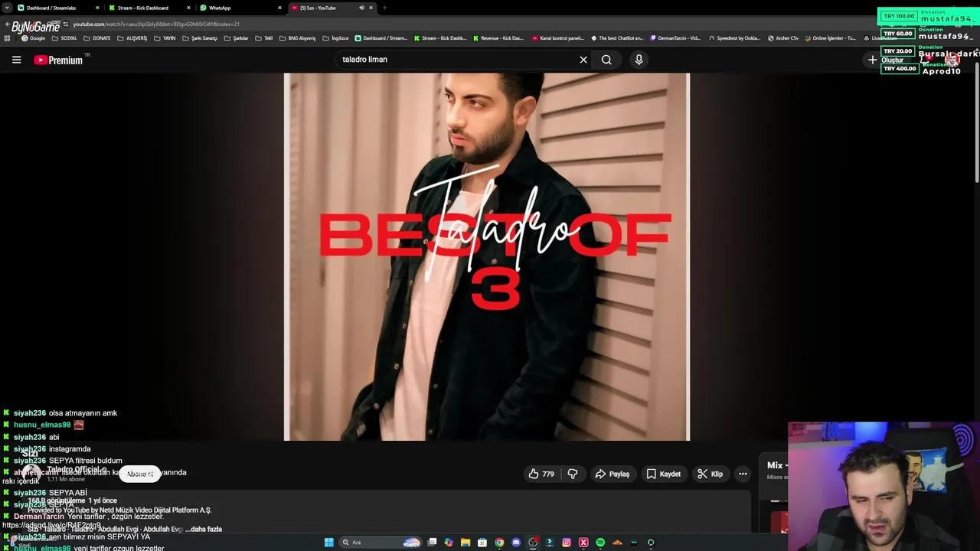This screenshot has width=980, height=551.
Task: Open Spotify from the taskbar
Action: point(600,543)
